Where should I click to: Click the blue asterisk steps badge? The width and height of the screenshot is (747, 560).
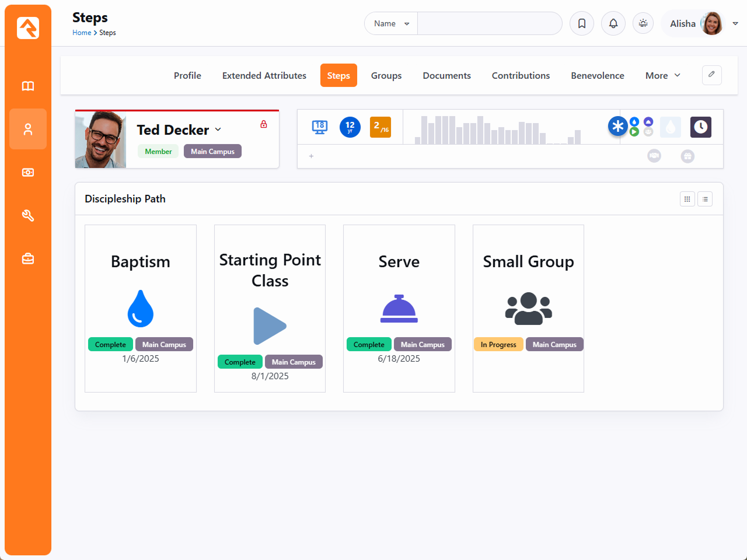pyautogui.click(x=617, y=126)
